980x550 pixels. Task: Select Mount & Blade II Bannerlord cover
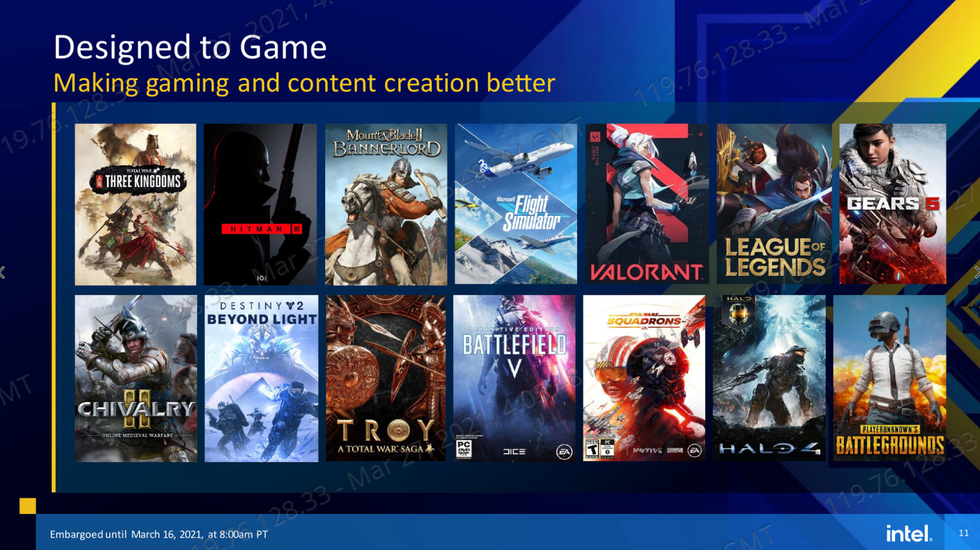[x=386, y=204]
